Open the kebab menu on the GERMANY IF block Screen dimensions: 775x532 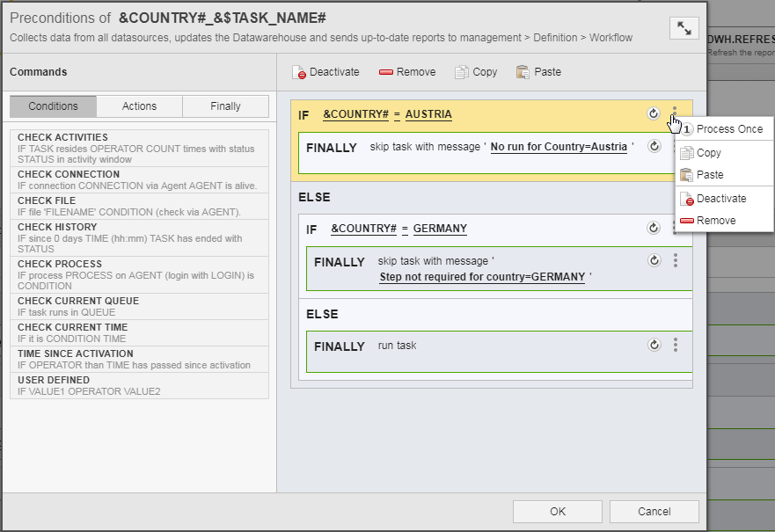(x=674, y=229)
